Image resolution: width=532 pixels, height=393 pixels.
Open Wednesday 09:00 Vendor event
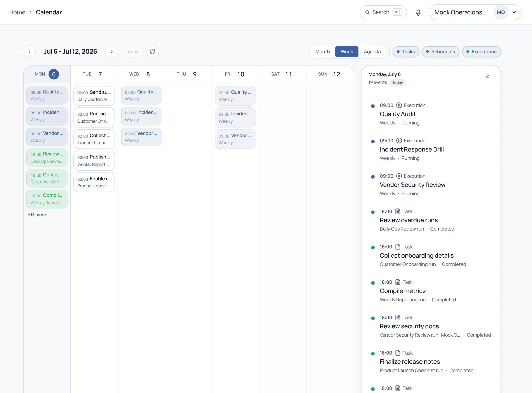click(x=141, y=137)
